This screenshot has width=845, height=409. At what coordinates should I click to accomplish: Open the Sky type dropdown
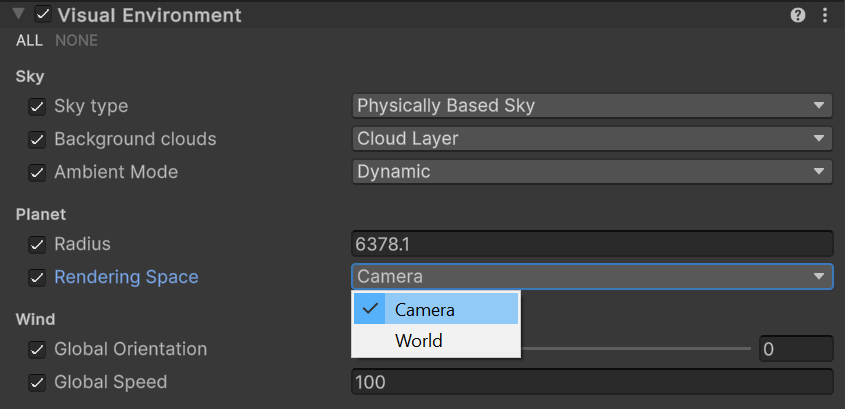pyautogui.click(x=592, y=106)
